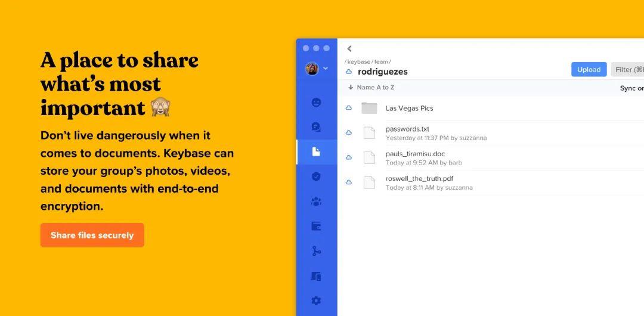Click the cloud sync icon beside rodriguezes
The height and width of the screenshot is (316, 644).
[x=349, y=72]
